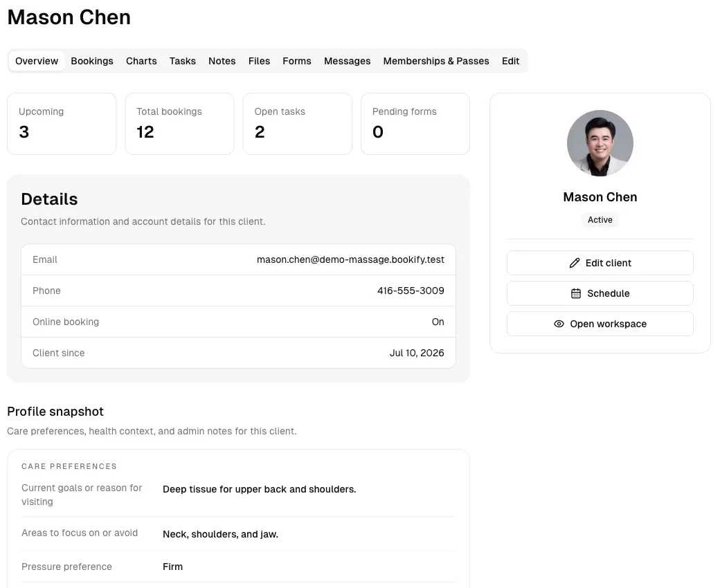Open the Forms tab
The height and width of the screenshot is (588, 720).
coord(296,61)
